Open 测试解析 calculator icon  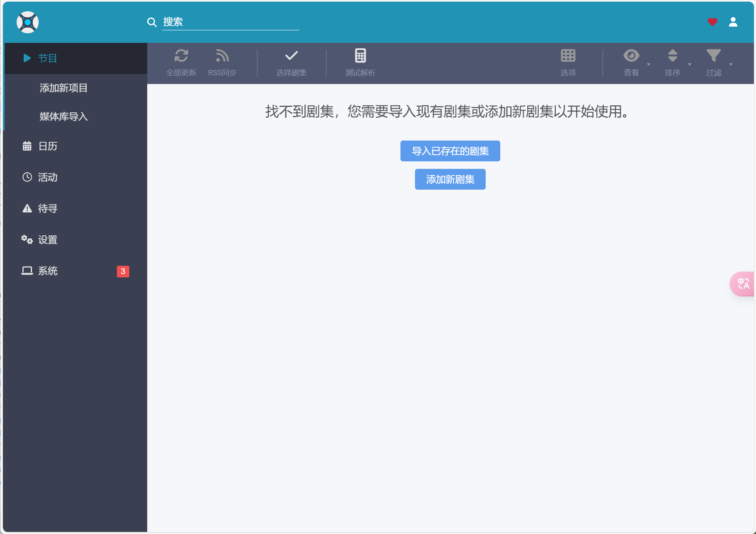pyautogui.click(x=361, y=56)
